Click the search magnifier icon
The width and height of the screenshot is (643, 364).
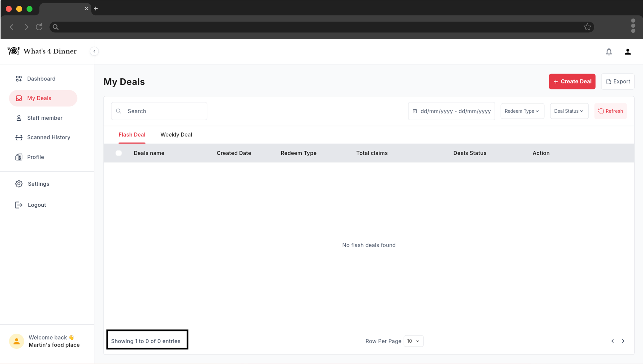119,111
